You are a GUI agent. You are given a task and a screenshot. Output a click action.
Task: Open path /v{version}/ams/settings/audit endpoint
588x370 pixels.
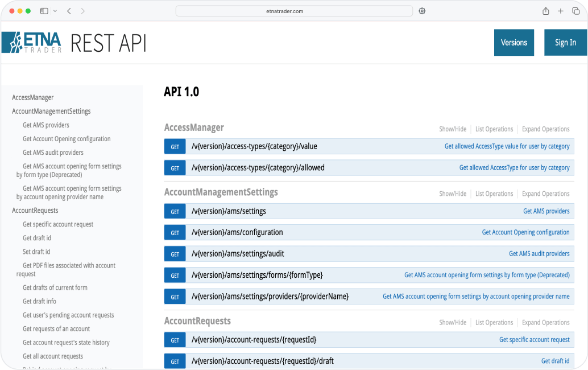point(238,254)
